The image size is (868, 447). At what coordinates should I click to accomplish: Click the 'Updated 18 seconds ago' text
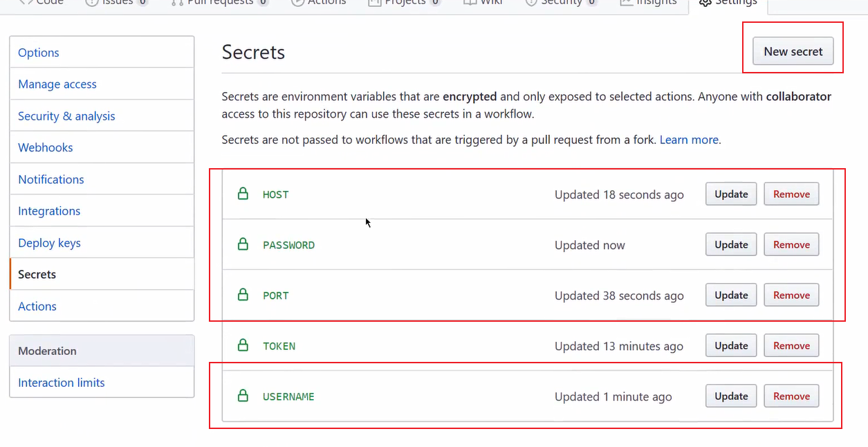(x=619, y=194)
